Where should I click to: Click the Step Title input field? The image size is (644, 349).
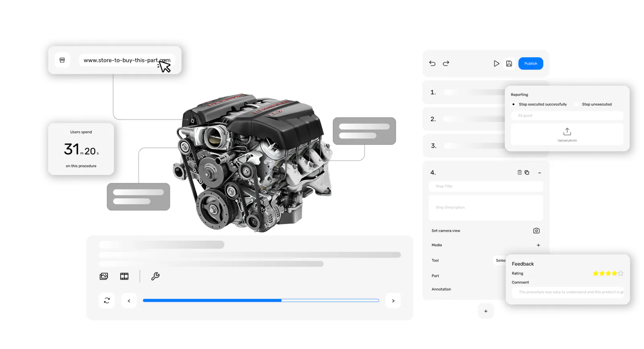click(x=486, y=186)
